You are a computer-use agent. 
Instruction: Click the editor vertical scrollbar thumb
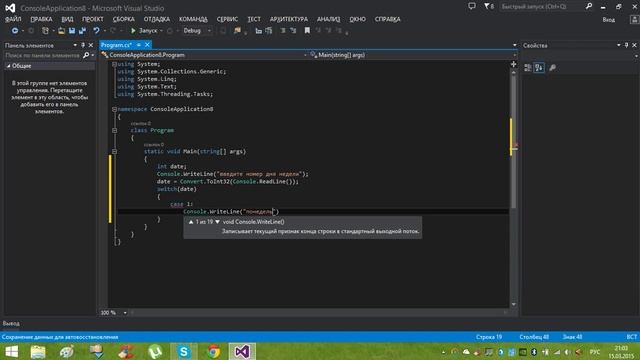click(x=513, y=143)
